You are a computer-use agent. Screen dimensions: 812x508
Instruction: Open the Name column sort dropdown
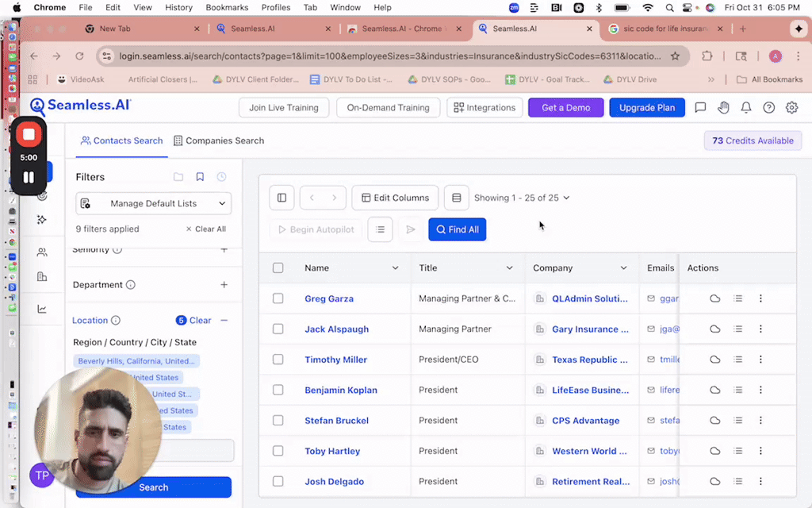[x=395, y=268]
